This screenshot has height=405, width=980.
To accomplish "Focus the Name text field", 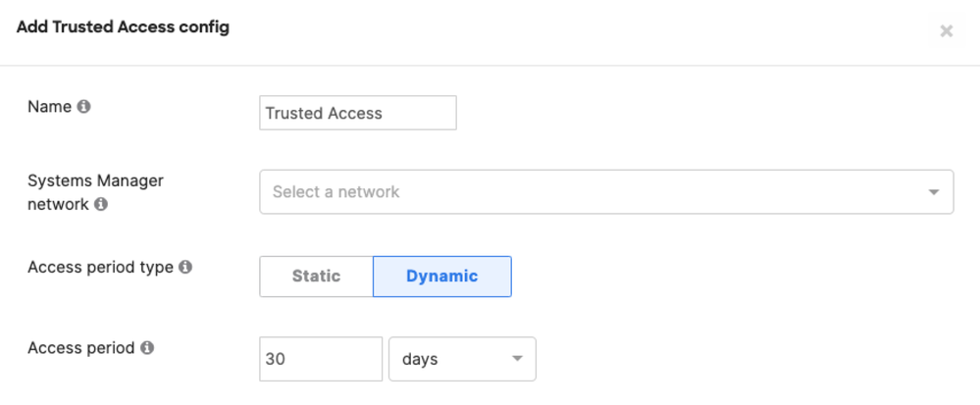I will coord(358,113).
